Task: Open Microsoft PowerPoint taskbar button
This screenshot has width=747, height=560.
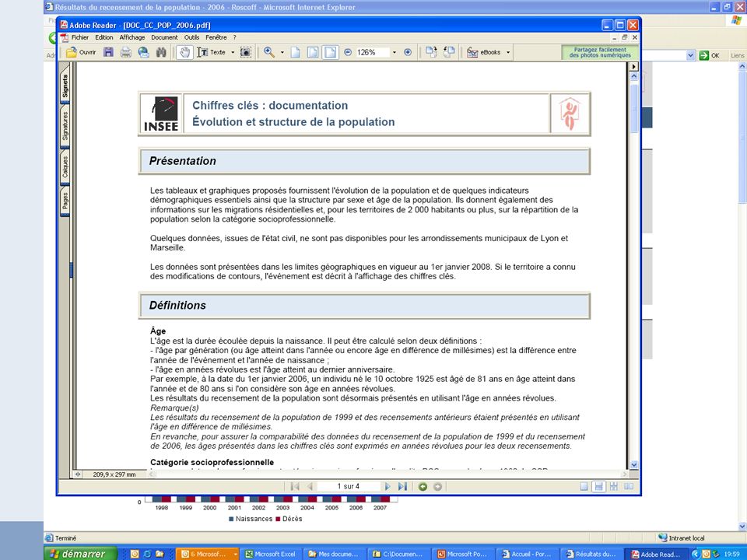Action: pos(462,554)
